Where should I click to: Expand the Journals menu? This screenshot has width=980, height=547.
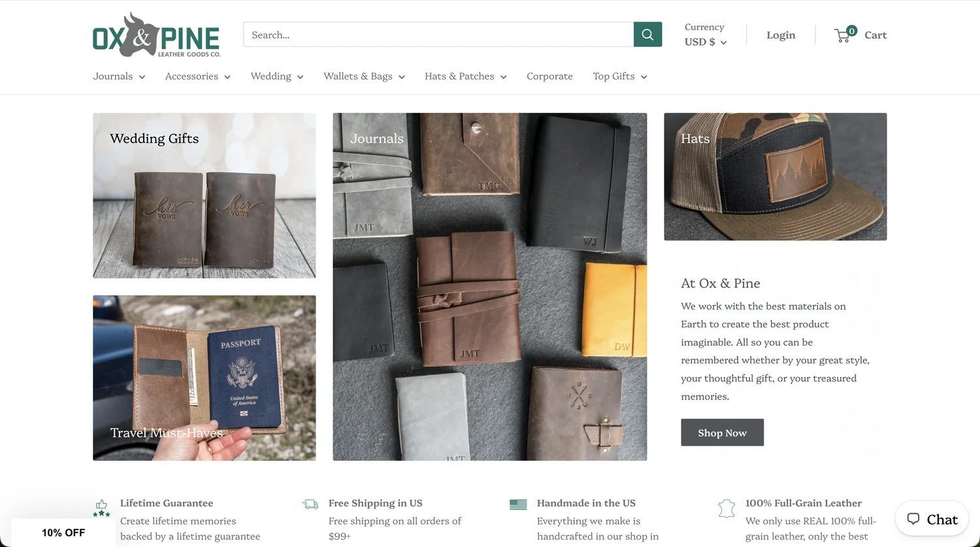click(x=119, y=76)
